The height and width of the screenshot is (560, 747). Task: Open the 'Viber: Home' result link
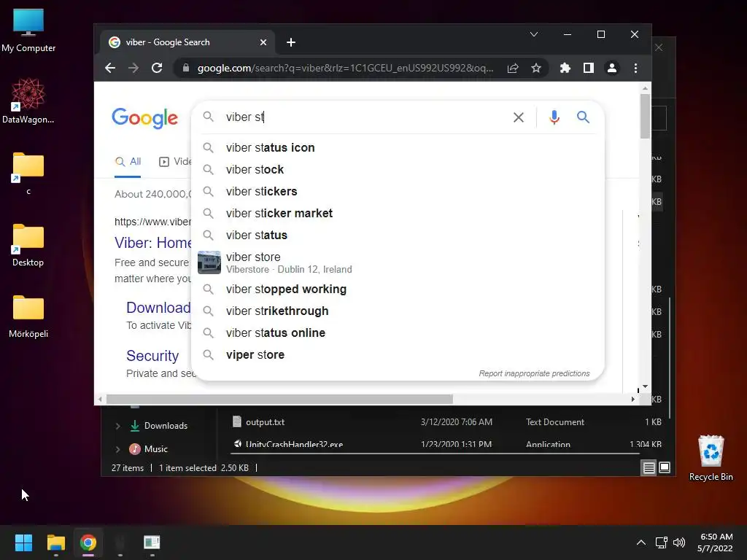(153, 243)
